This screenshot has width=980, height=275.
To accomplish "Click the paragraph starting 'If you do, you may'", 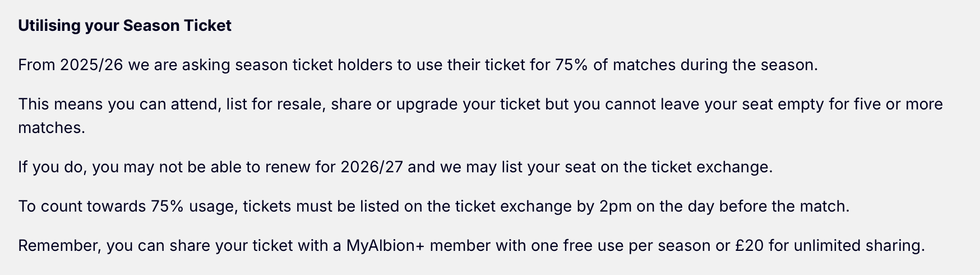I will coord(395,167).
